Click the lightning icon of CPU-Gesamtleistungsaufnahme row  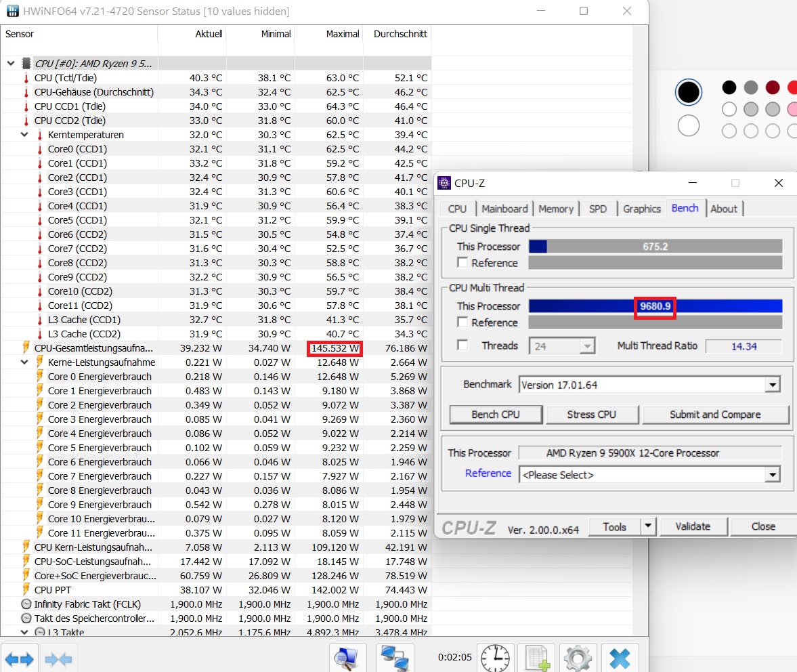[x=26, y=348]
